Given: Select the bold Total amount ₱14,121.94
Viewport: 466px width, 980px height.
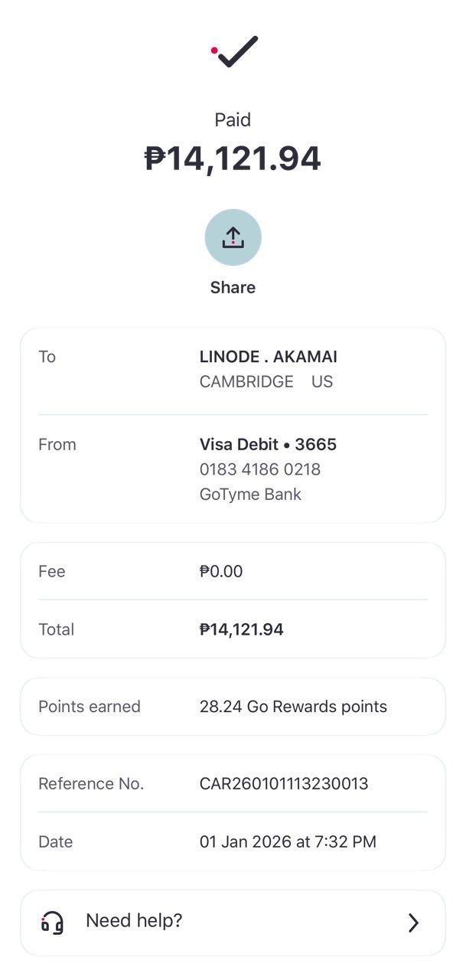Looking at the screenshot, I should [x=241, y=629].
